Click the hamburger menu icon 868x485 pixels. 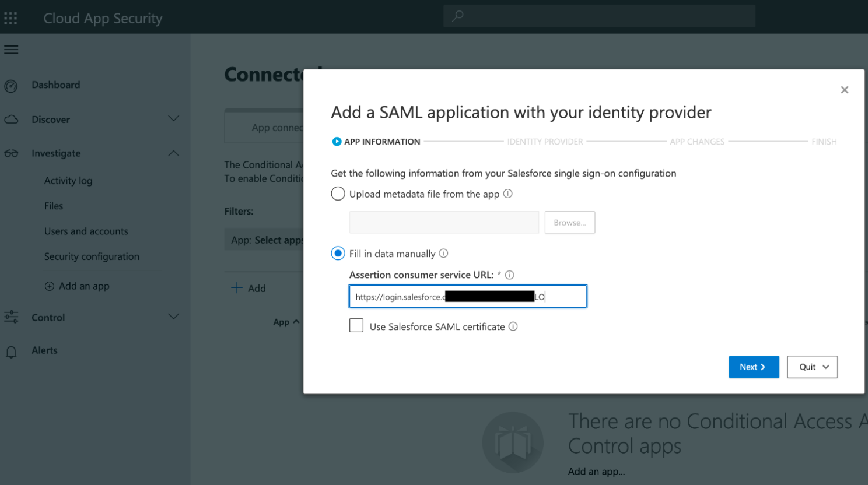click(x=11, y=50)
